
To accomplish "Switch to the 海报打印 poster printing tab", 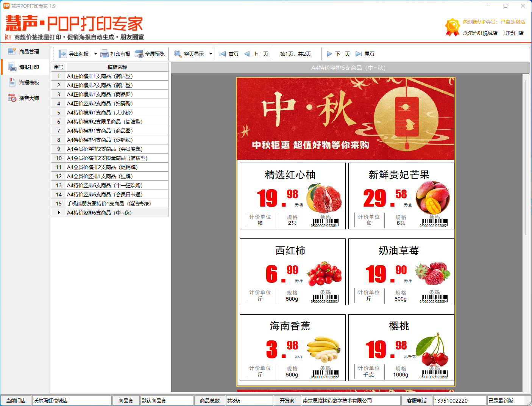I will [25, 67].
